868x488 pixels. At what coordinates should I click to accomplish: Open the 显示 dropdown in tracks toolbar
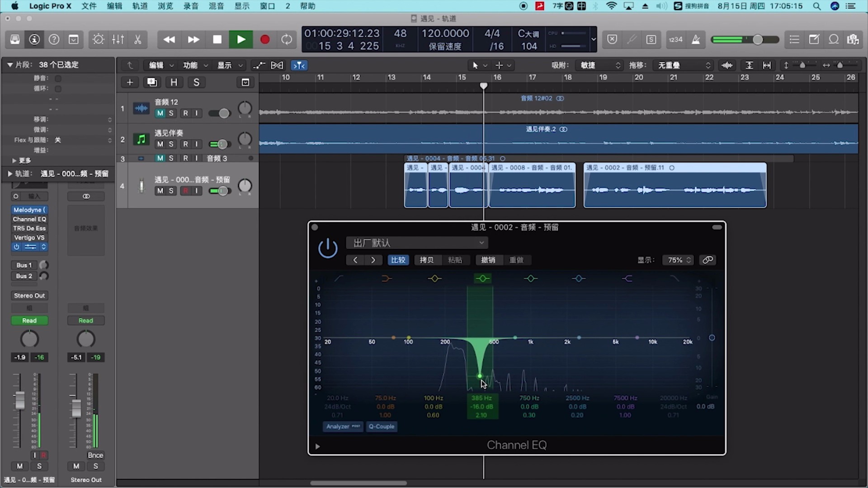(230, 66)
